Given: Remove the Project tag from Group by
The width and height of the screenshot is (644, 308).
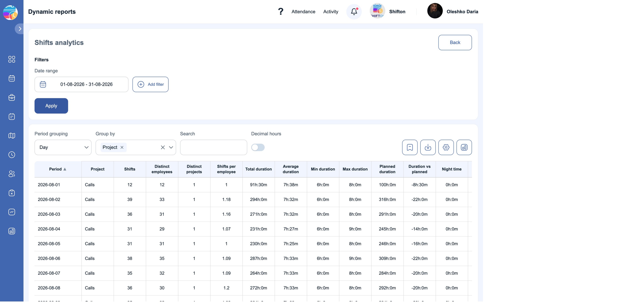Looking at the screenshot, I should click(x=122, y=147).
